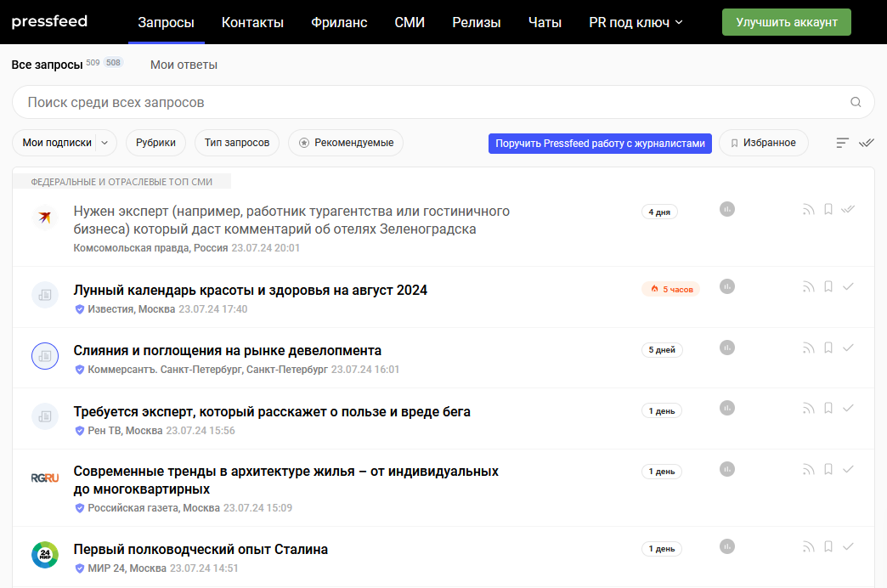This screenshot has width=887, height=588.
Task: Subscribe via feed icon on Слияния и поглощения
Action: click(808, 348)
